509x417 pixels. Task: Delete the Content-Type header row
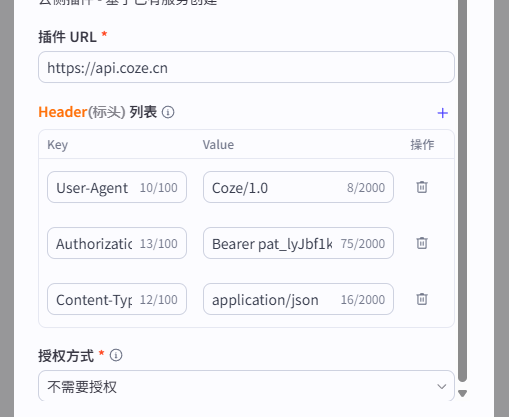point(422,299)
